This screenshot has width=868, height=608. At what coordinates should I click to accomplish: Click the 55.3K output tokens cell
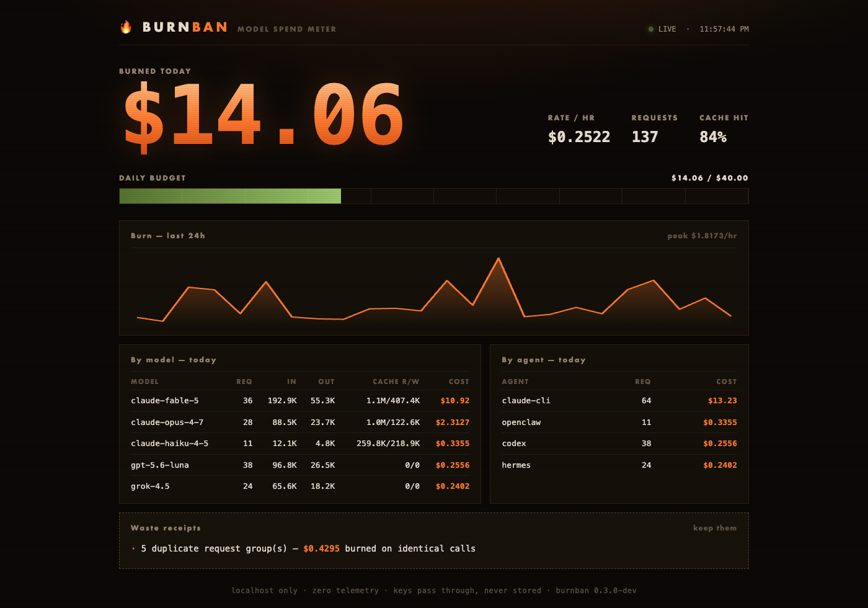(322, 401)
